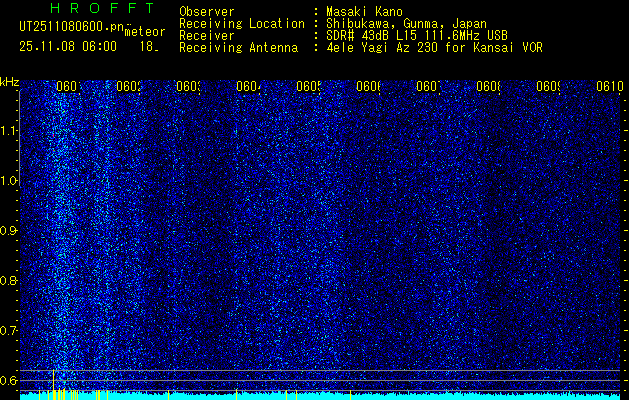Click the 1.0 frequency axis label
Image resolution: width=629 pixels, height=400 pixels.
(9, 181)
